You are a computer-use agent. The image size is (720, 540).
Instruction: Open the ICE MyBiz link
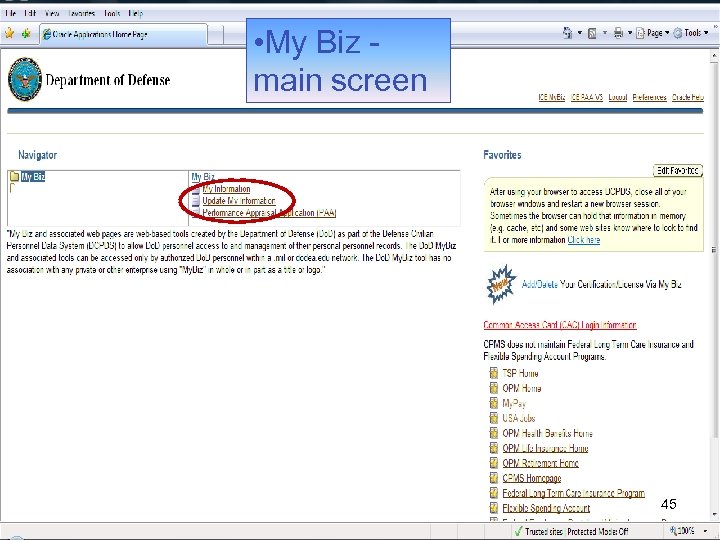point(551,97)
